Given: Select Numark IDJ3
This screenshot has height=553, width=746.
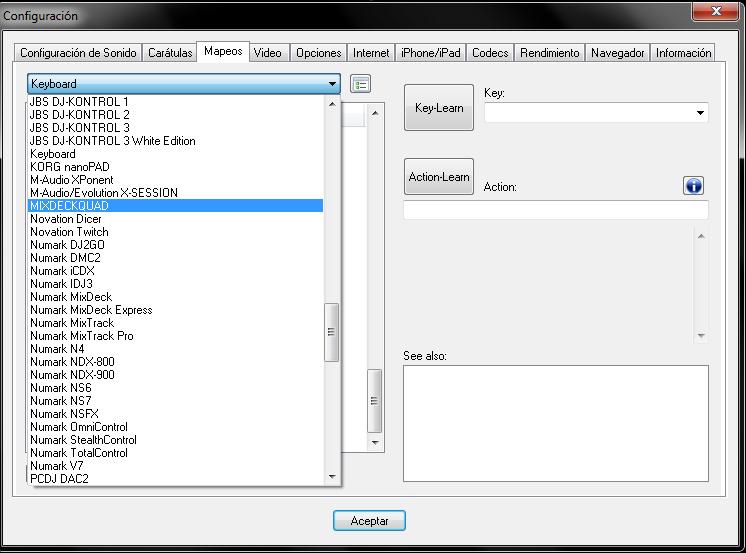Looking at the screenshot, I should 176,284.
